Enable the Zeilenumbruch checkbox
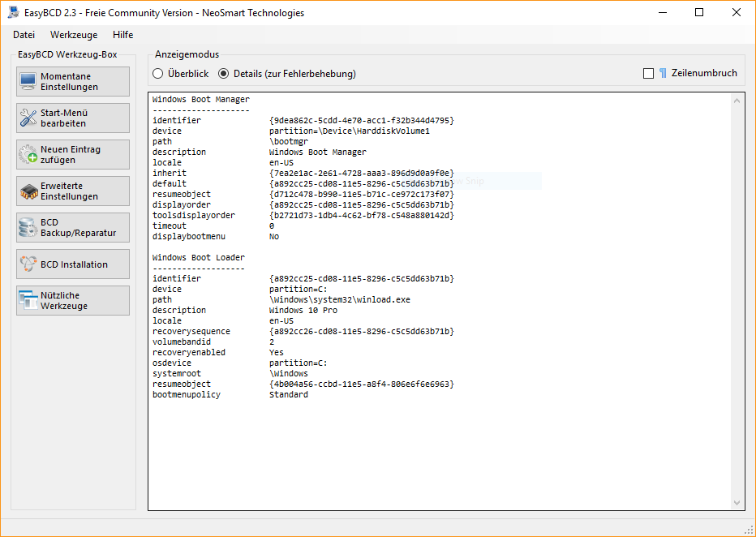 [648, 73]
